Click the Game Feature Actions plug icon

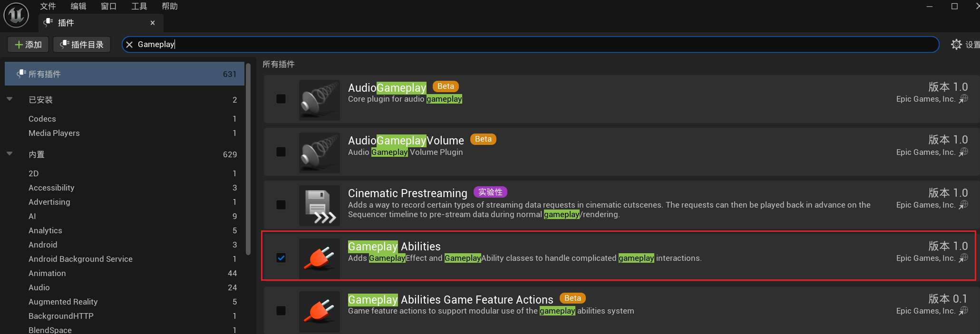pyautogui.click(x=320, y=311)
